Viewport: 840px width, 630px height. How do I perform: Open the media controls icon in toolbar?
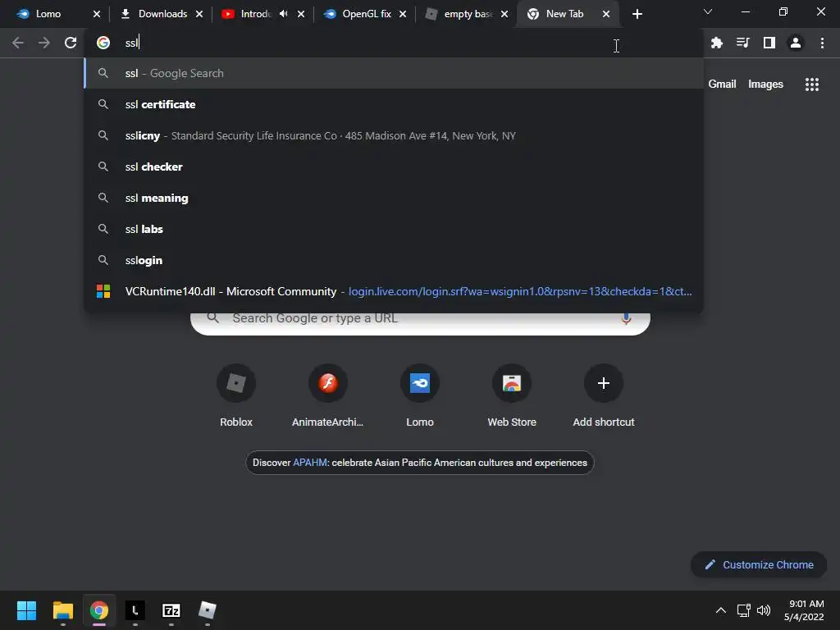[742, 43]
